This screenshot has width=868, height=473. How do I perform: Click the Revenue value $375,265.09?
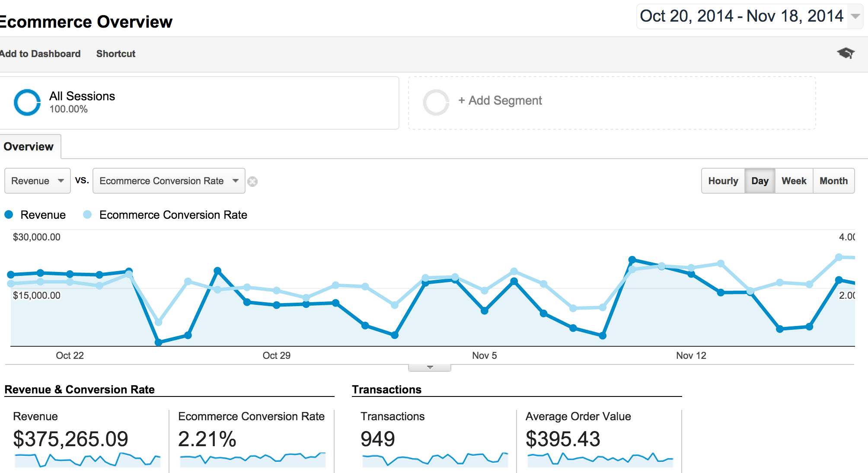[71, 439]
